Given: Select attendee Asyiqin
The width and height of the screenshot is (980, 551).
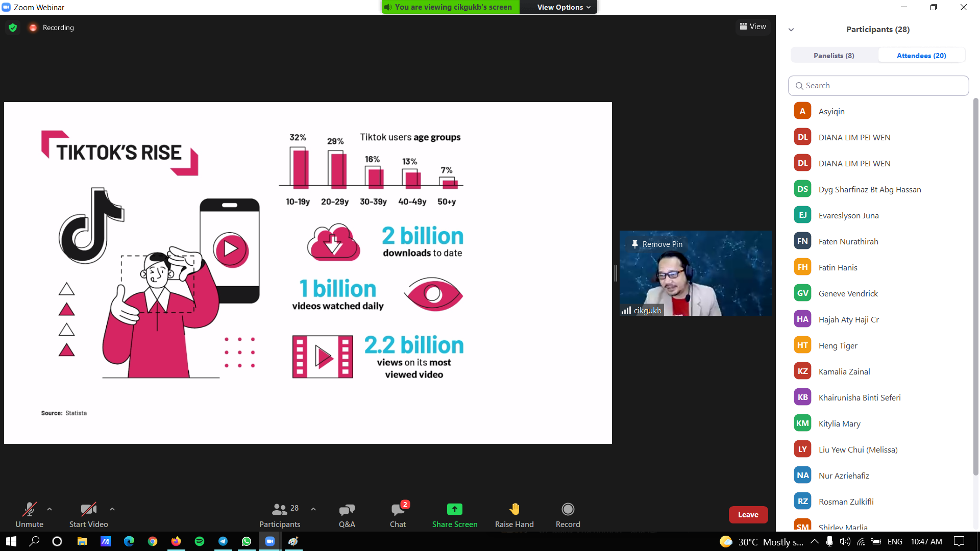Looking at the screenshot, I should (x=878, y=111).
